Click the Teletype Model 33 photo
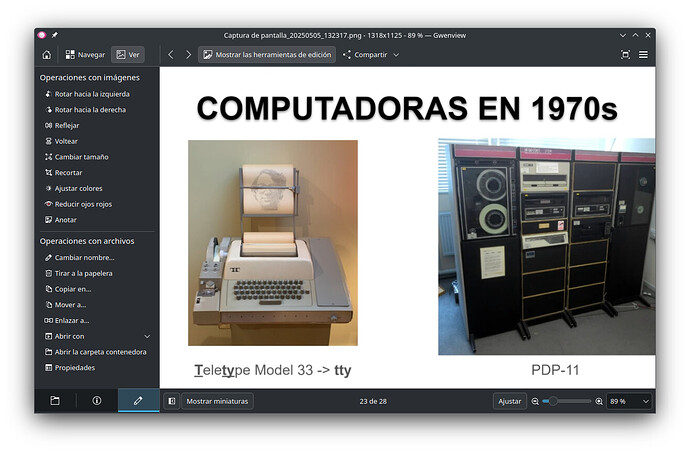 (273, 243)
